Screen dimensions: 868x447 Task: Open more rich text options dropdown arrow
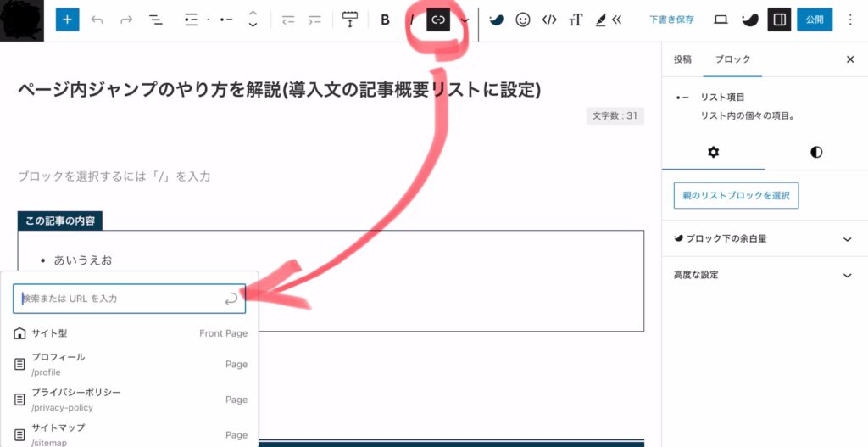point(465,20)
